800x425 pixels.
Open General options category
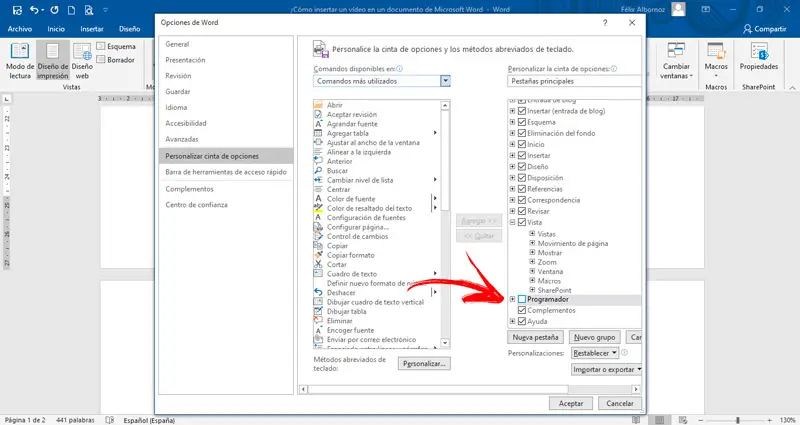coord(226,44)
